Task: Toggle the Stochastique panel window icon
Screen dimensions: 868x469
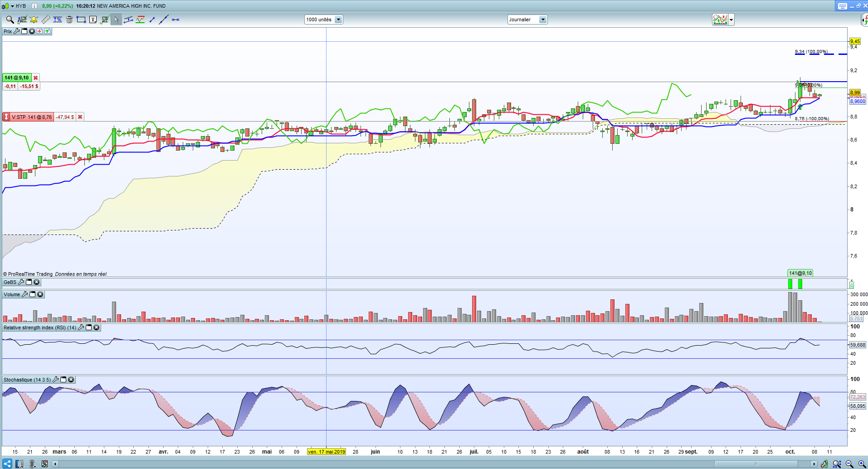Action: point(63,380)
